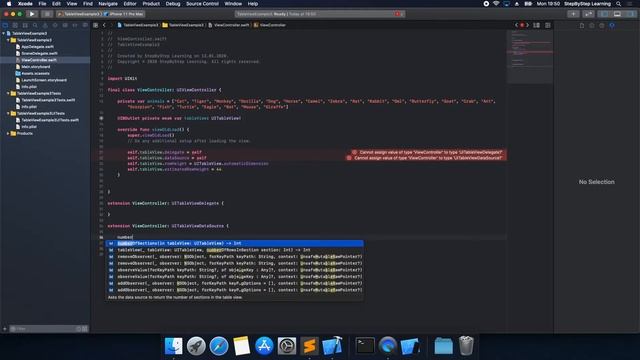Viewport: 640px width, 360px height.
Task: Select TableViewExample3UITests.swift file
Action: pos(50,120)
